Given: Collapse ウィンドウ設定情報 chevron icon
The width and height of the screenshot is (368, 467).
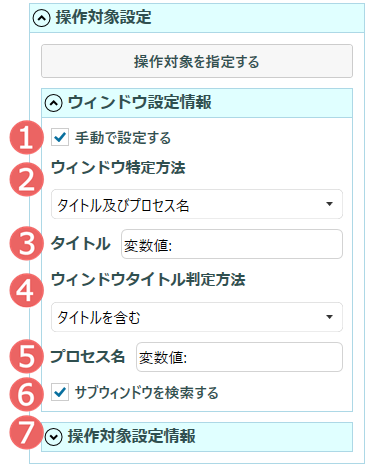Looking at the screenshot, I should 53,103.
